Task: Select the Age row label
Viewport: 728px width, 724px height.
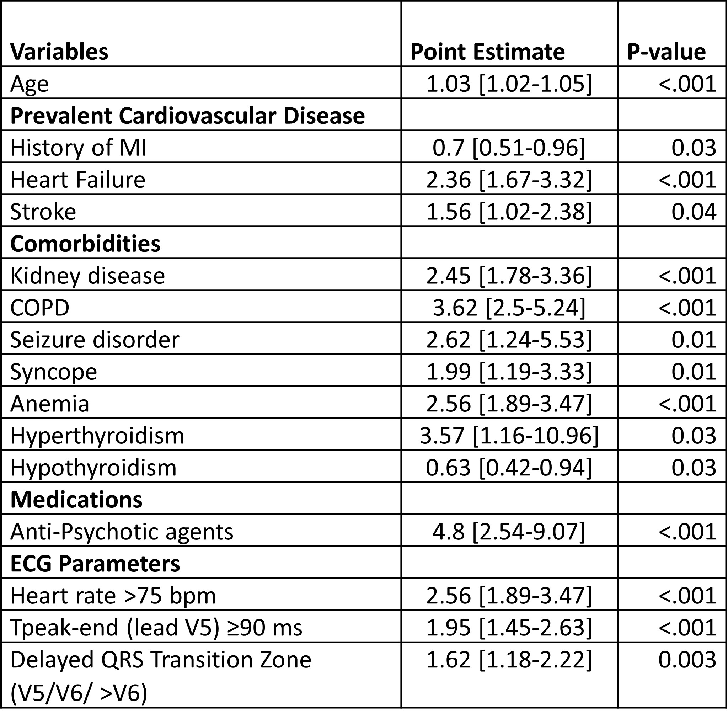Action: click(30, 84)
